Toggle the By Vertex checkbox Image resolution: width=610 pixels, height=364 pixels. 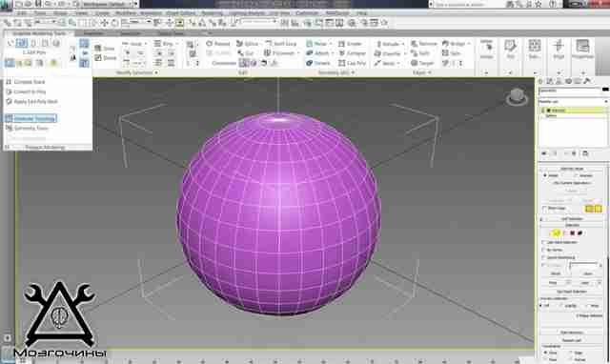[544, 250]
